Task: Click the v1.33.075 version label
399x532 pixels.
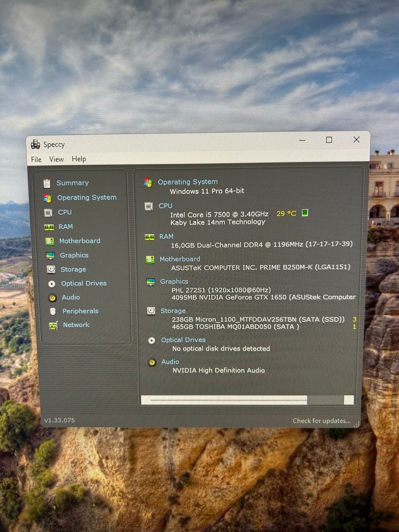Action: tap(60, 421)
